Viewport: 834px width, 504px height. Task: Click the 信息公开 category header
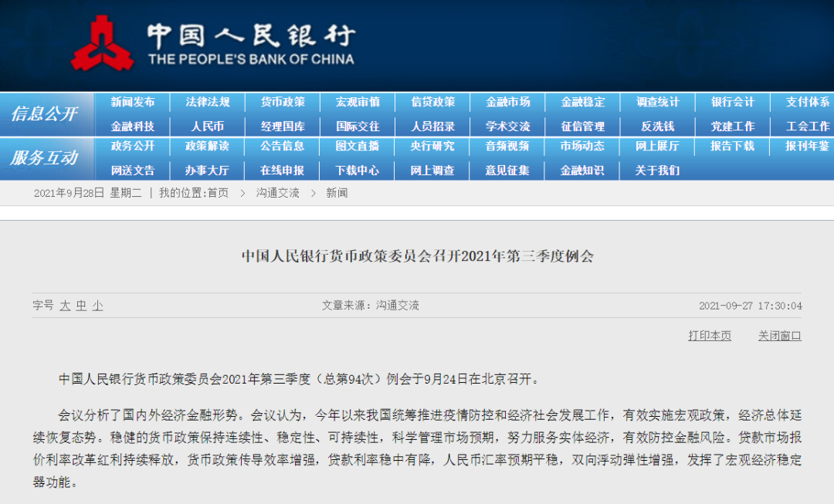[44, 113]
